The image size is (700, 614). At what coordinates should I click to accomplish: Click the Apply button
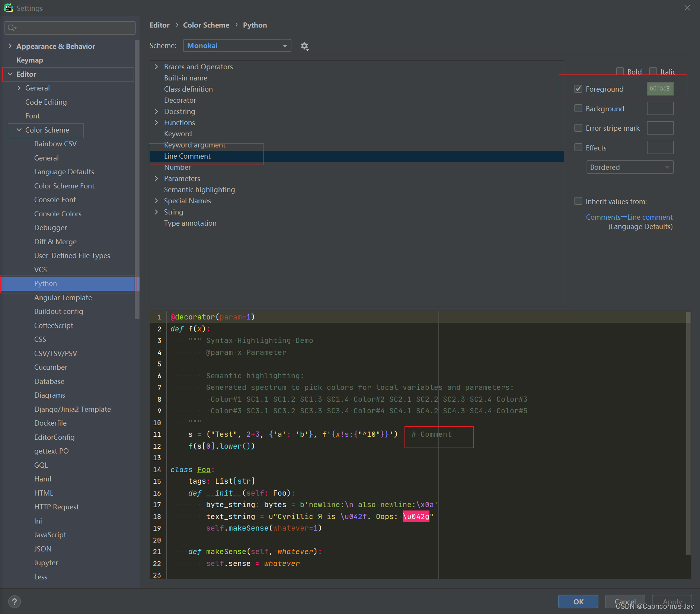(672, 601)
